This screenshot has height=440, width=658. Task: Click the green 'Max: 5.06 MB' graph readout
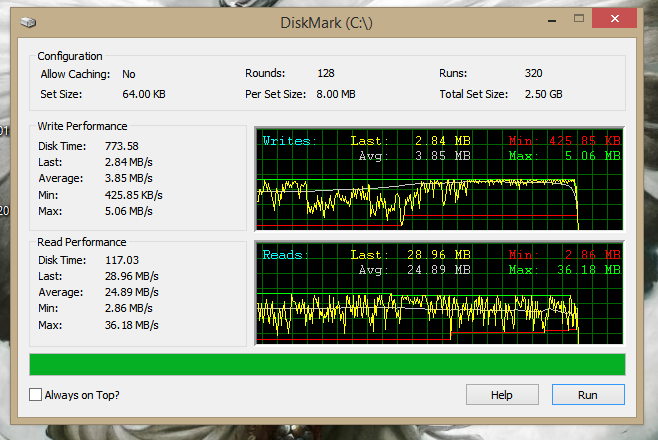coord(564,156)
